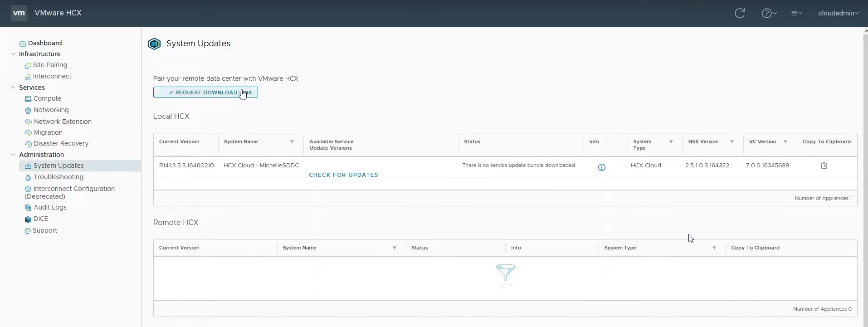Open the cloudadmin user dropdown
The image size is (868, 327).
[839, 13]
